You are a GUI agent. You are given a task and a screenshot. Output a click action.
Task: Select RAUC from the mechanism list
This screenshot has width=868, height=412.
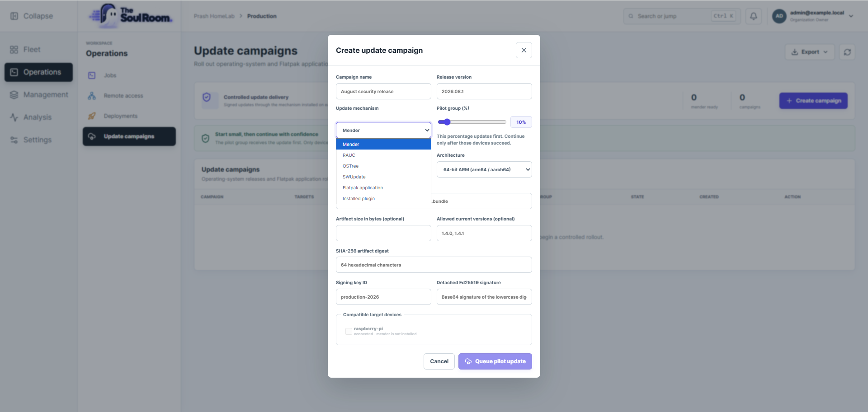(x=383, y=155)
